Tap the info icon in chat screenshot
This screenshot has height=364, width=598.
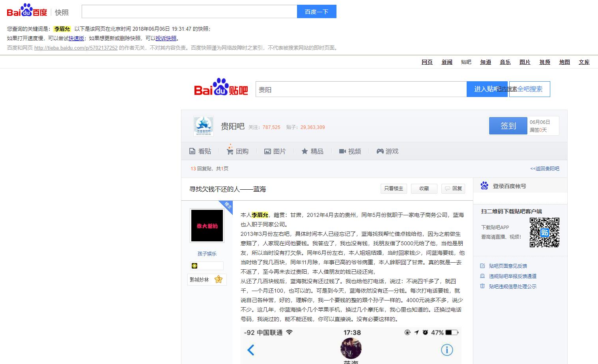click(447, 350)
